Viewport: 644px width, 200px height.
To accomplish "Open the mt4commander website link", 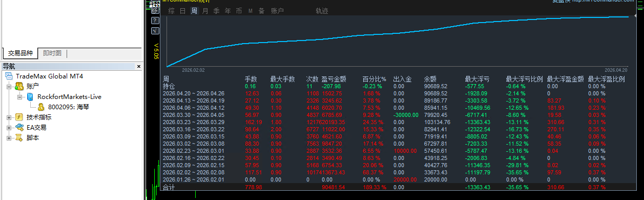I will coord(604,2).
